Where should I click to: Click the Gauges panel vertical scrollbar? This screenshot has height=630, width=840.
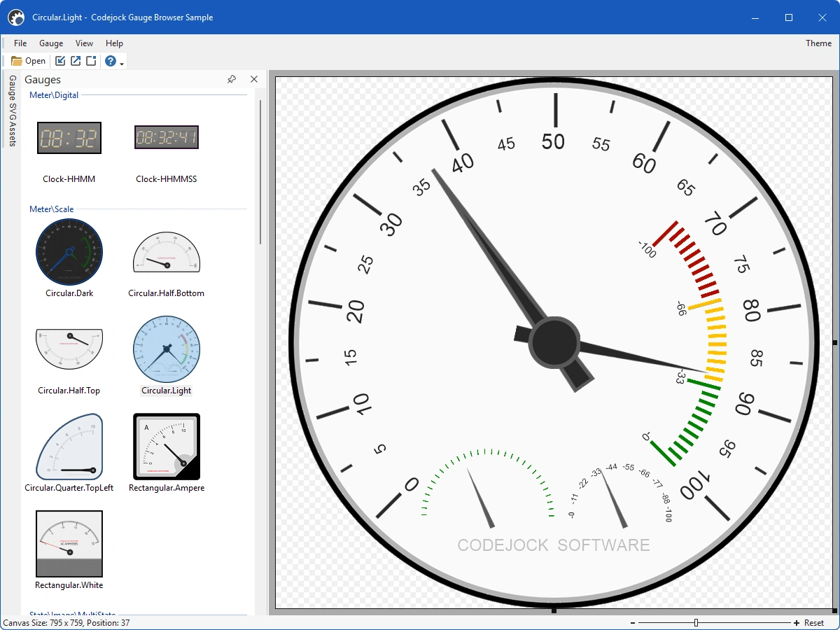click(260, 171)
